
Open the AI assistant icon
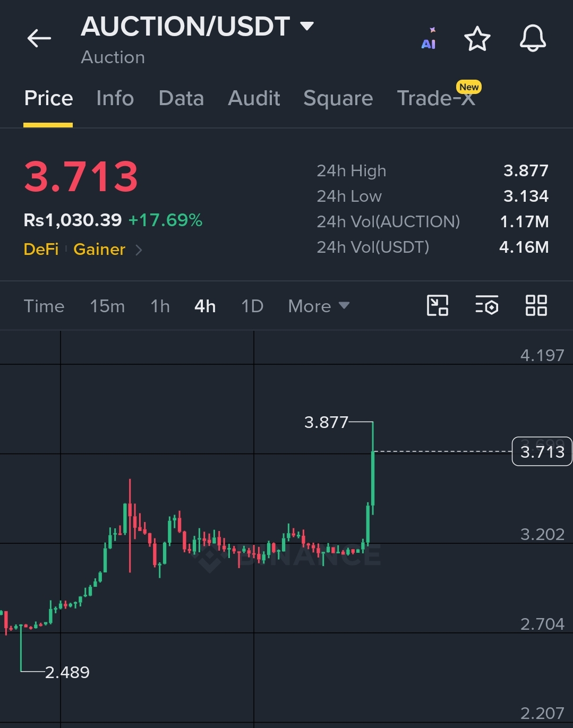tap(429, 39)
